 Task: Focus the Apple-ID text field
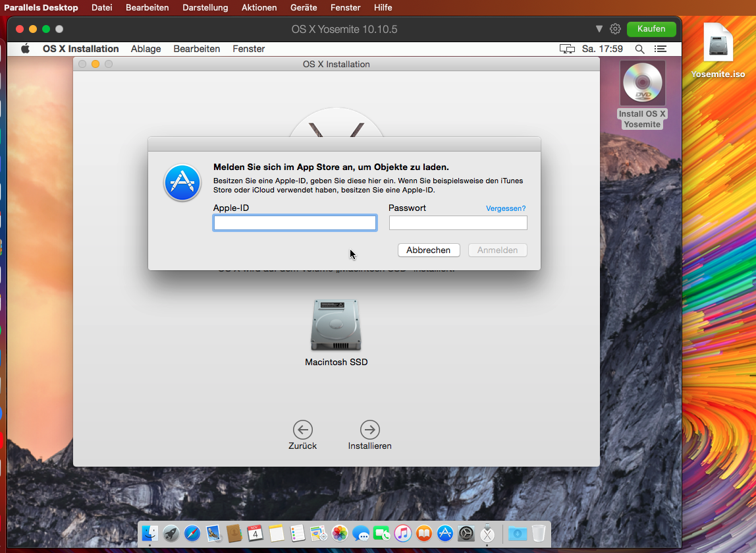pos(294,223)
